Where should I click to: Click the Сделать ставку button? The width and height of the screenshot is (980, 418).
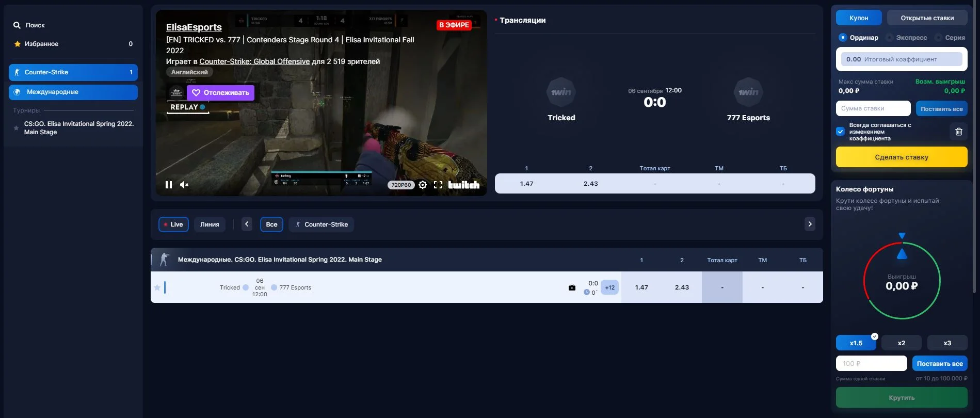coord(902,157)
